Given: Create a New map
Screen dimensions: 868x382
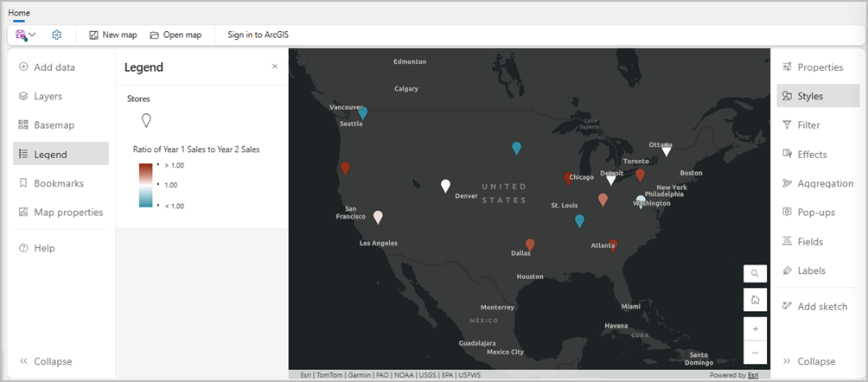Looking at the screenshot, I should point(113,35).
